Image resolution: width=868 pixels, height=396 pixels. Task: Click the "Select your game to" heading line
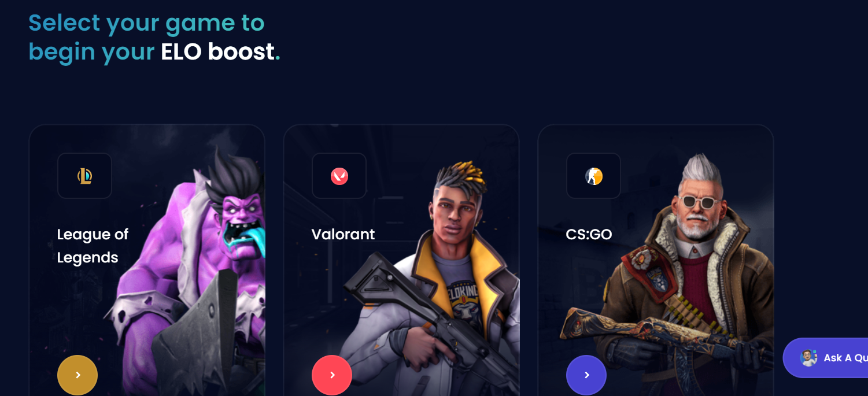click(146, 23)
